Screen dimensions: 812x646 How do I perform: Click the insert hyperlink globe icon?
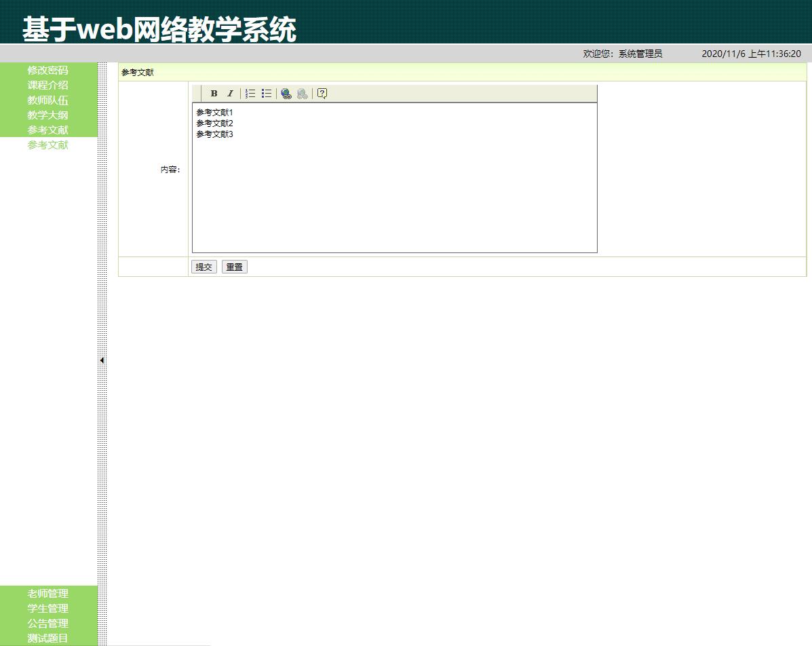tap(286, 93)
